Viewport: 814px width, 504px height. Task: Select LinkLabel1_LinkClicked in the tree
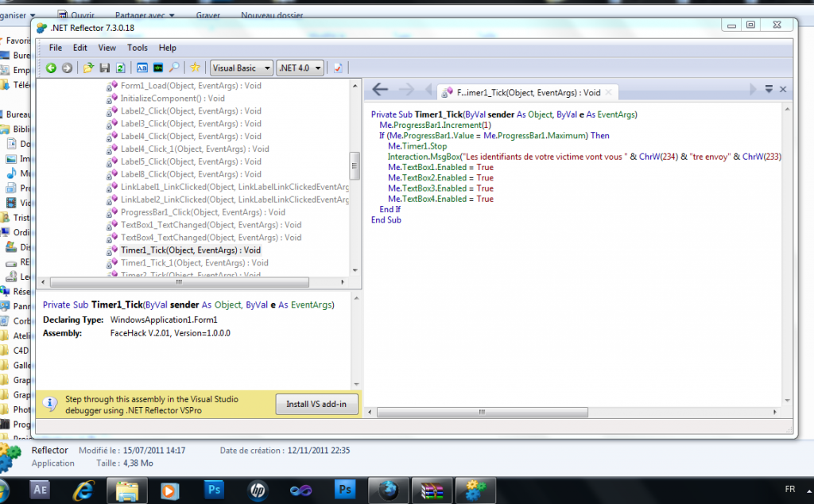click(235, 187)
